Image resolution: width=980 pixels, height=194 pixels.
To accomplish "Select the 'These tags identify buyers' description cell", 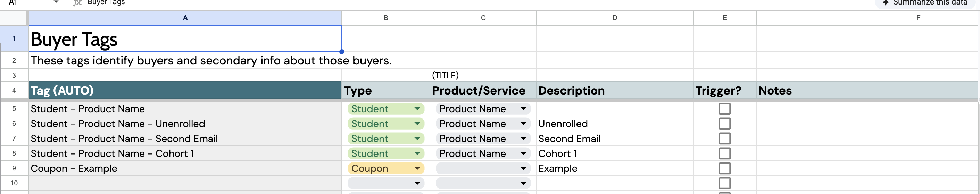I will pos(185,60).
